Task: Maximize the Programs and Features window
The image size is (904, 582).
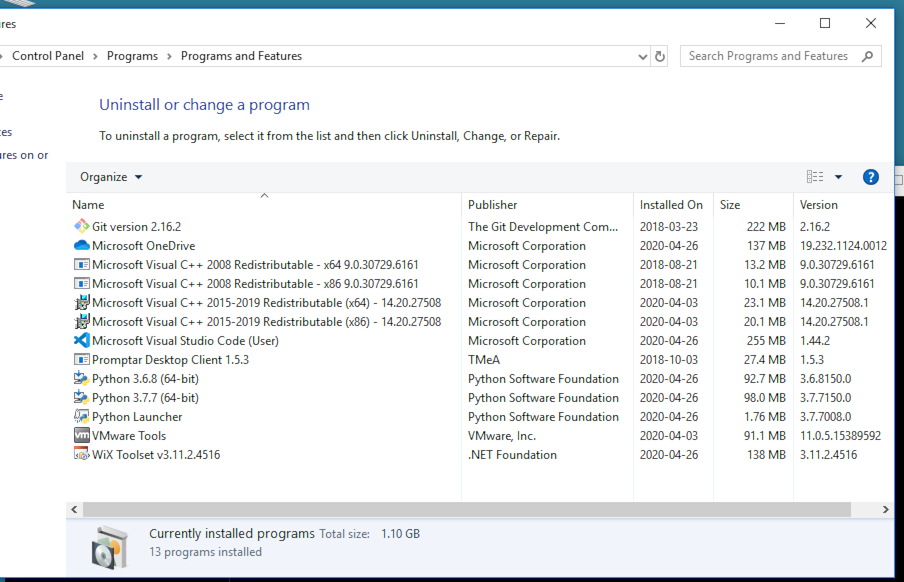Action: (825, 23)
